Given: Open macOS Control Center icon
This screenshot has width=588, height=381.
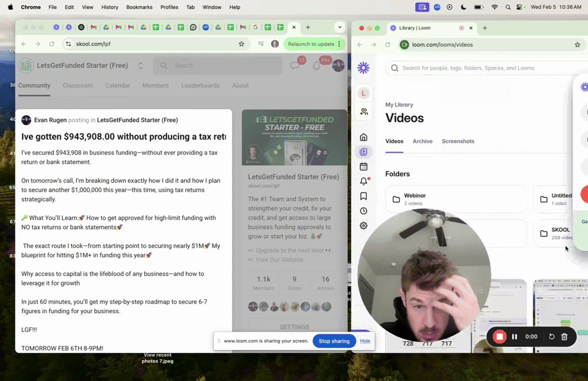Looking at the screenshot, I should pos(519,7).
